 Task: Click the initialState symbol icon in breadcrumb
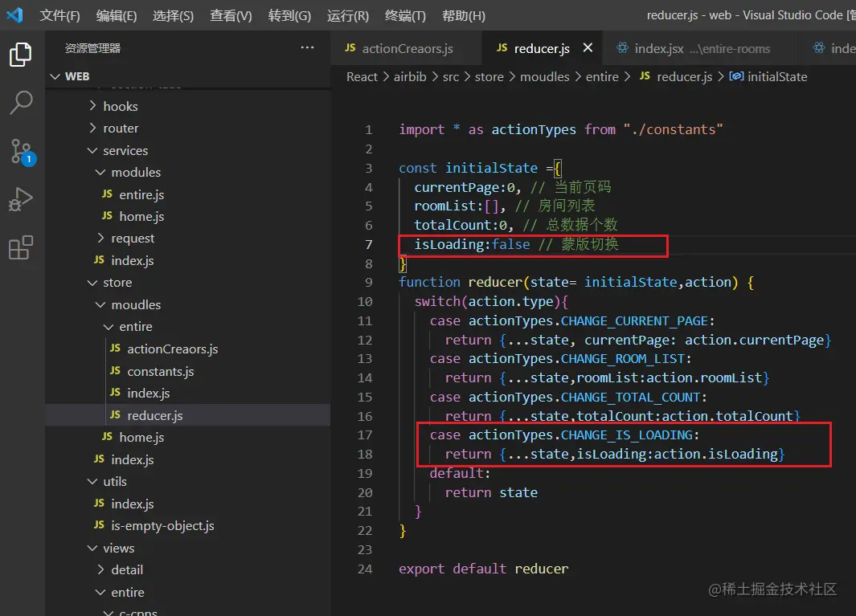tap(736, 76)
